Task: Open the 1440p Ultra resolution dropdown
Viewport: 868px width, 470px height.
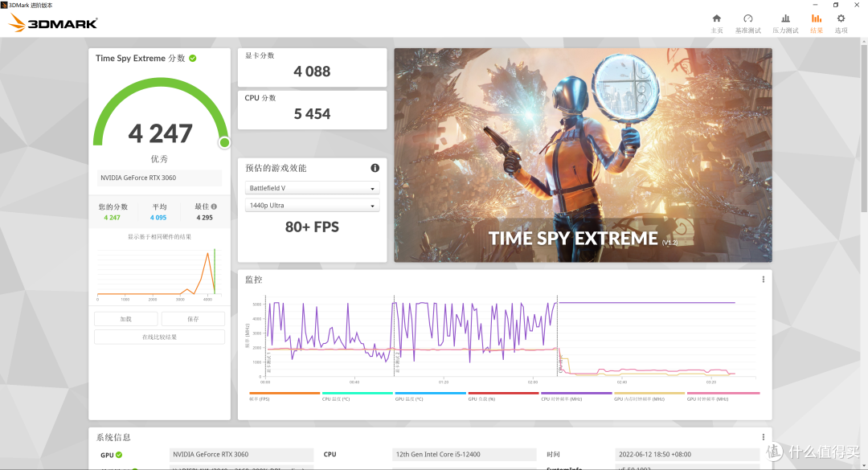Action: pos(312,206)
